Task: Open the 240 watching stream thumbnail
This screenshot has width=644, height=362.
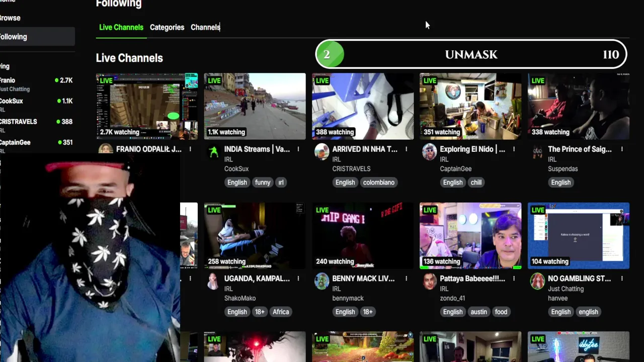Action: pyautogui.click(x=363, y=235)
